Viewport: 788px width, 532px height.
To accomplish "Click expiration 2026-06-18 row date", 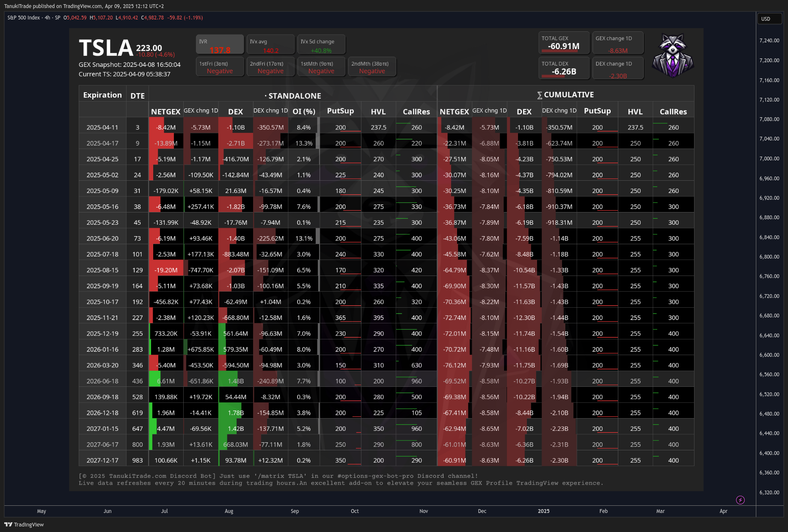I will 102,381.
